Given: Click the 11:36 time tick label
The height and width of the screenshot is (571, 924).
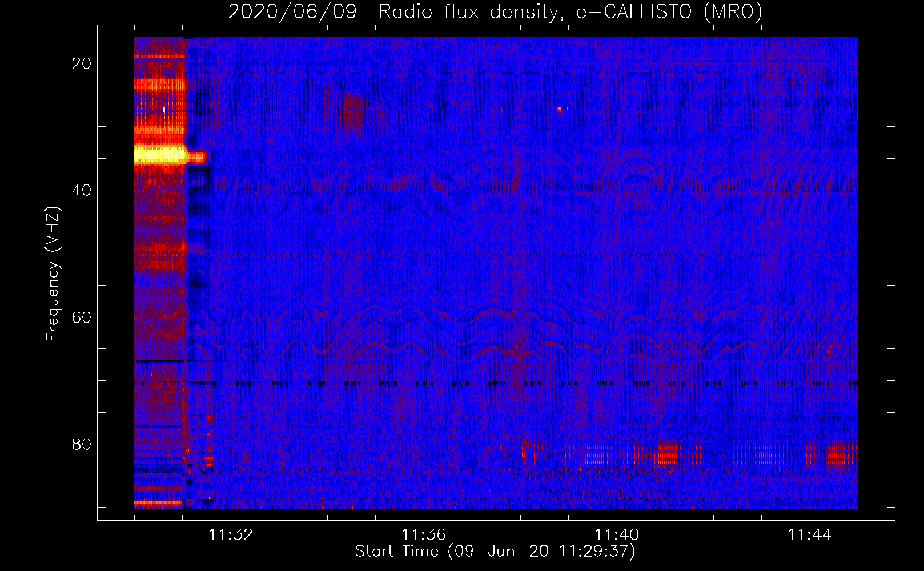Looking at the screenshot, I should click(x=424, y=534).
